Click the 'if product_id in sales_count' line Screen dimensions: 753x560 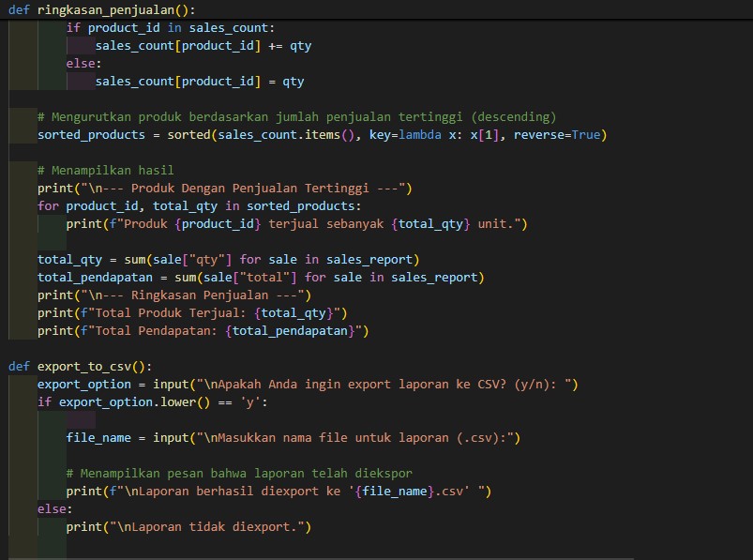coord(170,28)
